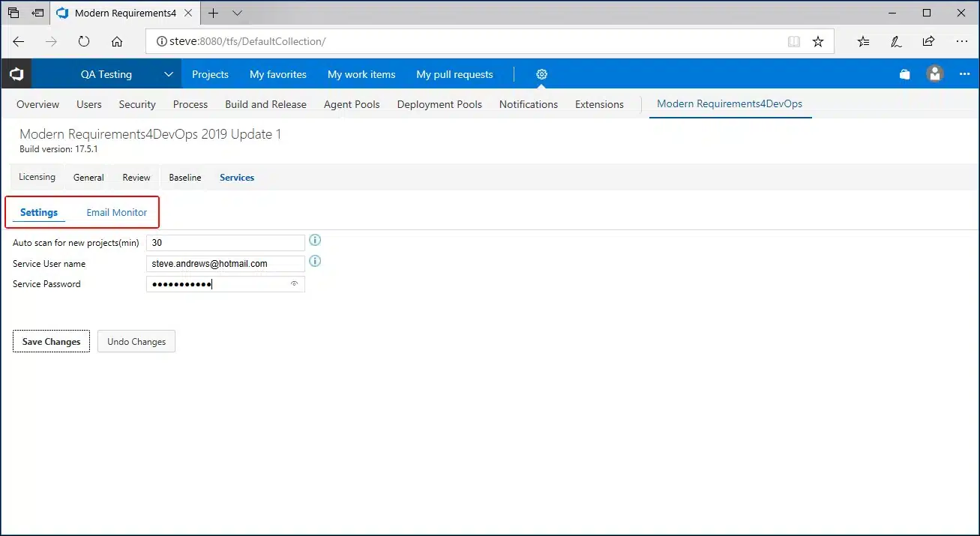Expand the QA Testing project dropdown

(x=169, y=74)
